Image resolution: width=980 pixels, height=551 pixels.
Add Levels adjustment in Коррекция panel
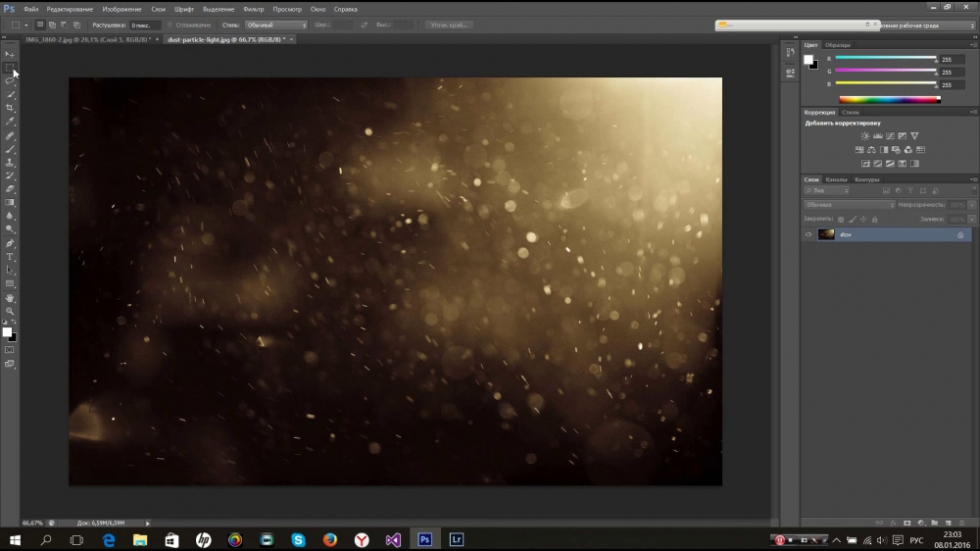pyautogui.click(x=877, y=135)
